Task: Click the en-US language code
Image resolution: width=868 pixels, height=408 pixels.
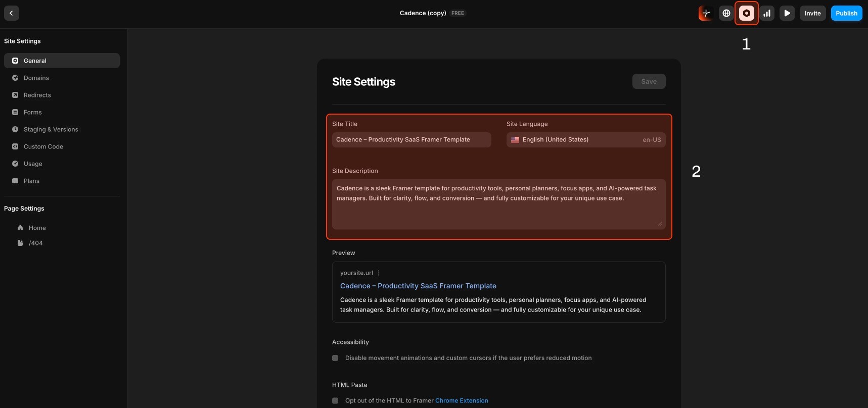Action: click(x=652, y=140)
